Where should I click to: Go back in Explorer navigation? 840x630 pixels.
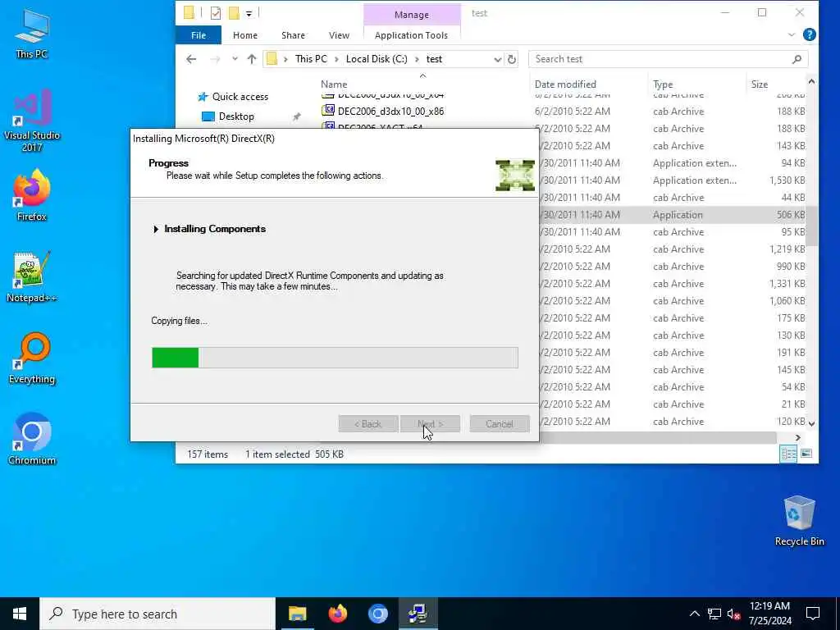click(x=191, y=59)
